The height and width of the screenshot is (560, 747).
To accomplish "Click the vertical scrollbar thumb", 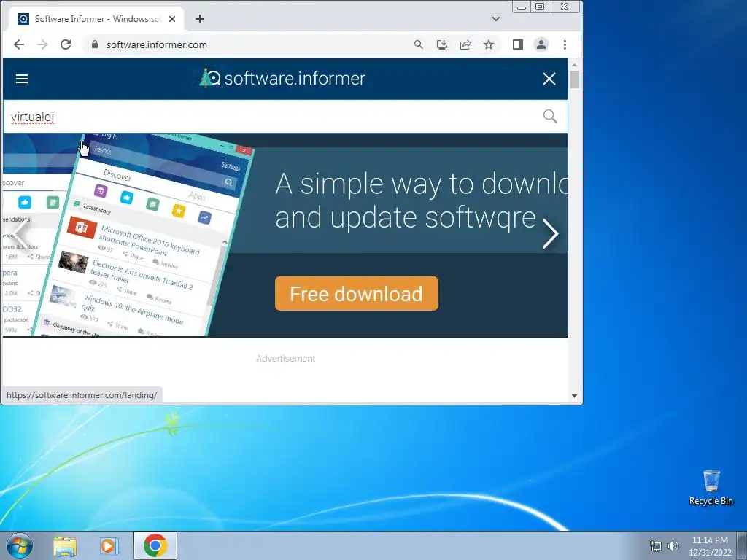I will 574,79.
